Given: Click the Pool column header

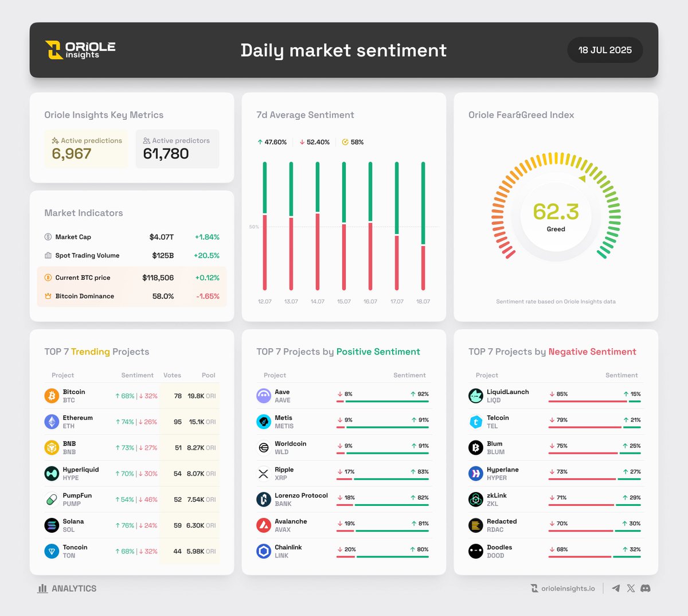Looking at the screenshot, I should 209,375.
